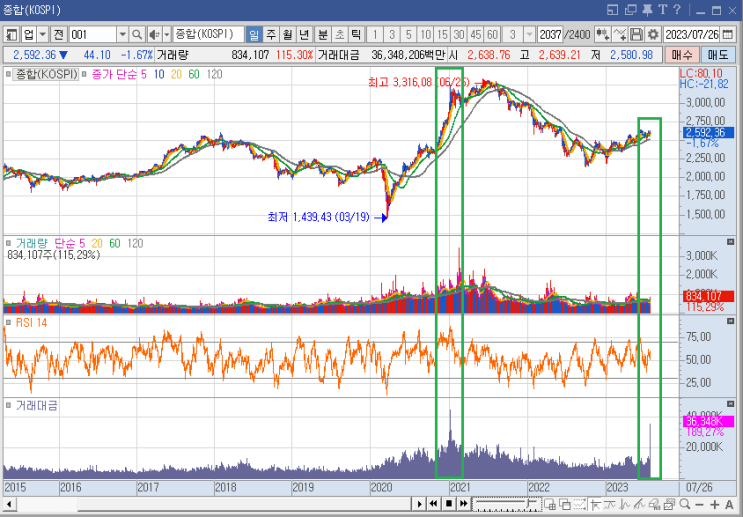Click the 종합(KOSPI) name field
Viewport: 743px width, 517px height.
(x=208, y=35)
